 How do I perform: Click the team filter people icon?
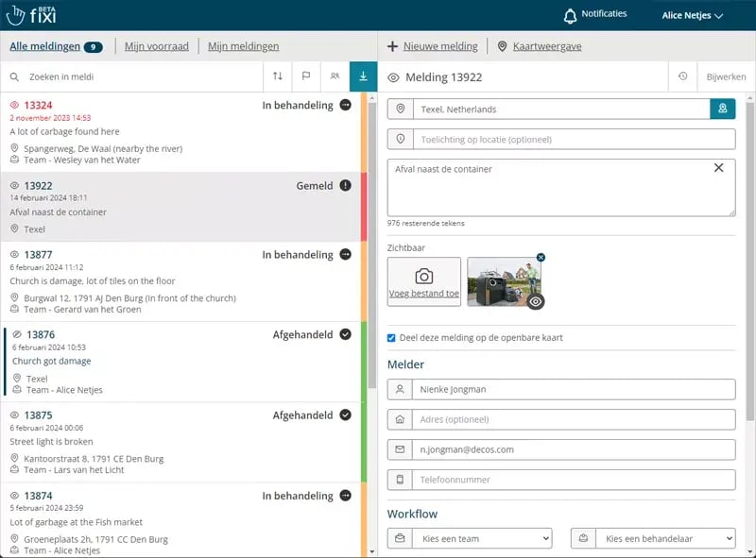tap(335, 76)
